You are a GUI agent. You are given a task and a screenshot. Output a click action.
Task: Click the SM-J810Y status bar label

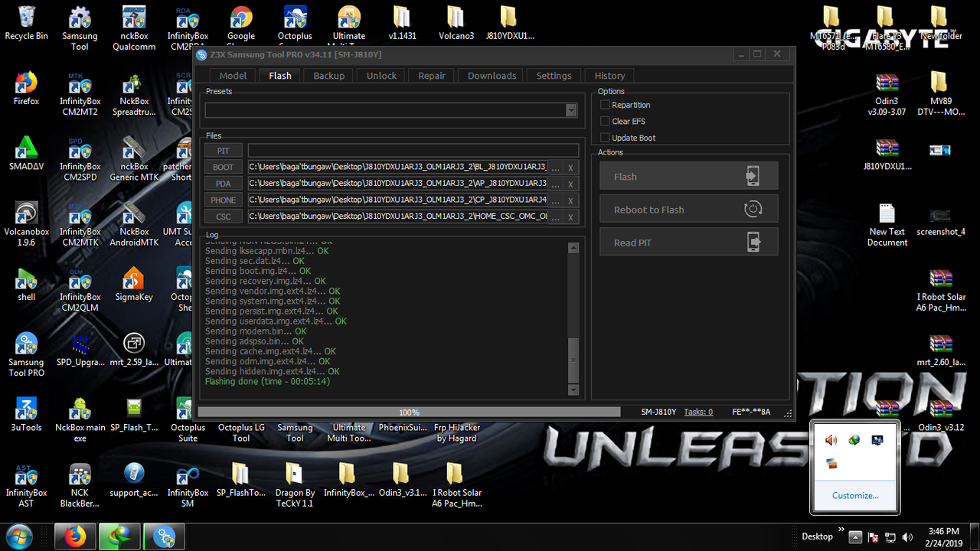[x=658, y=412]
